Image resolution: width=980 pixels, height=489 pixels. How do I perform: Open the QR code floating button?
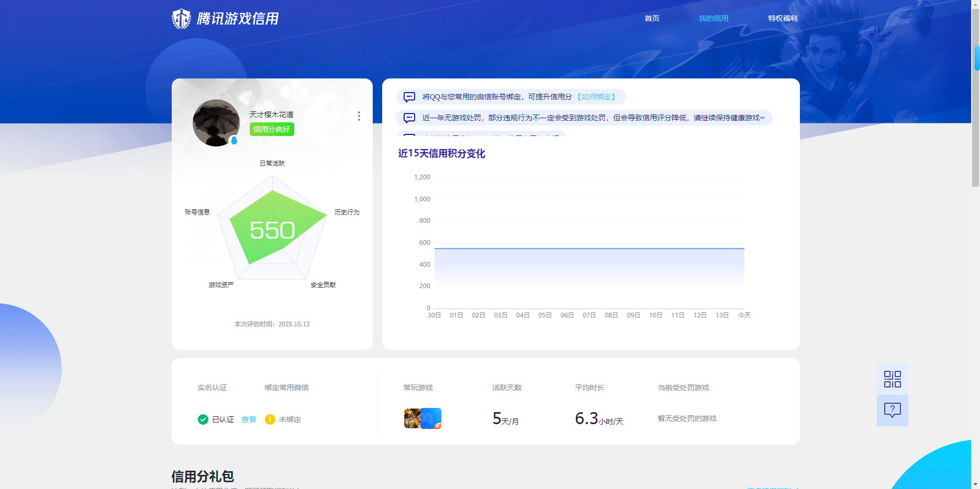click(892, 379)
